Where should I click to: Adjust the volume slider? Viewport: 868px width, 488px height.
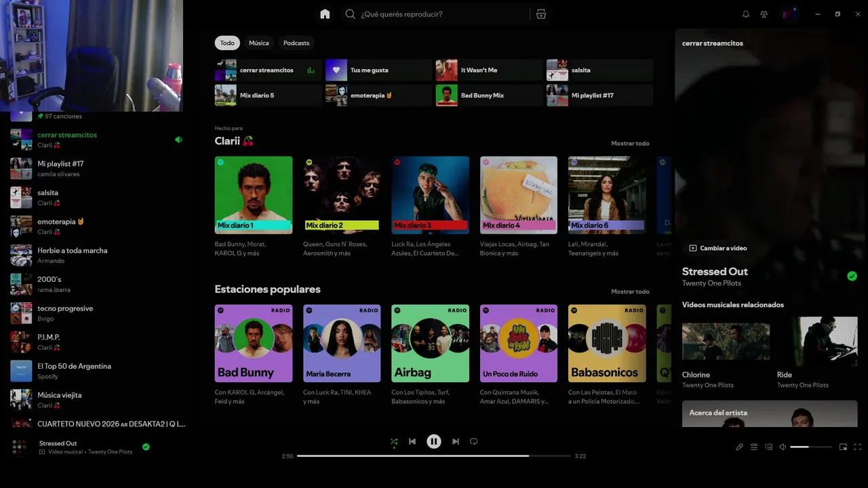[x=810, y=447]
